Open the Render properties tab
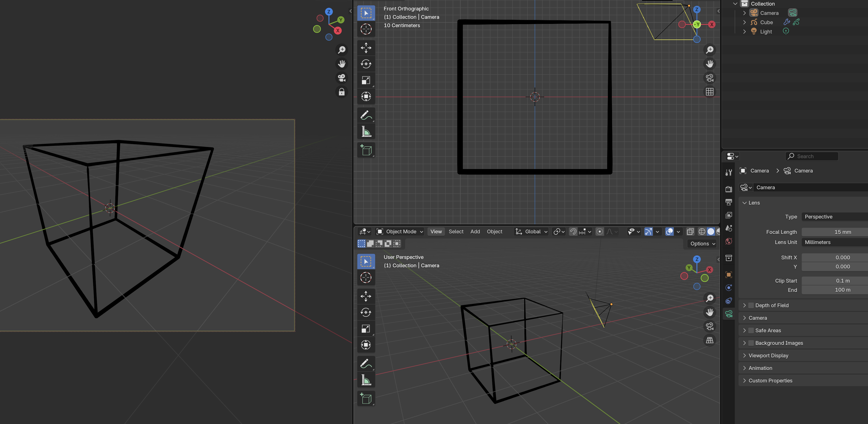 [x=729, y=189]
